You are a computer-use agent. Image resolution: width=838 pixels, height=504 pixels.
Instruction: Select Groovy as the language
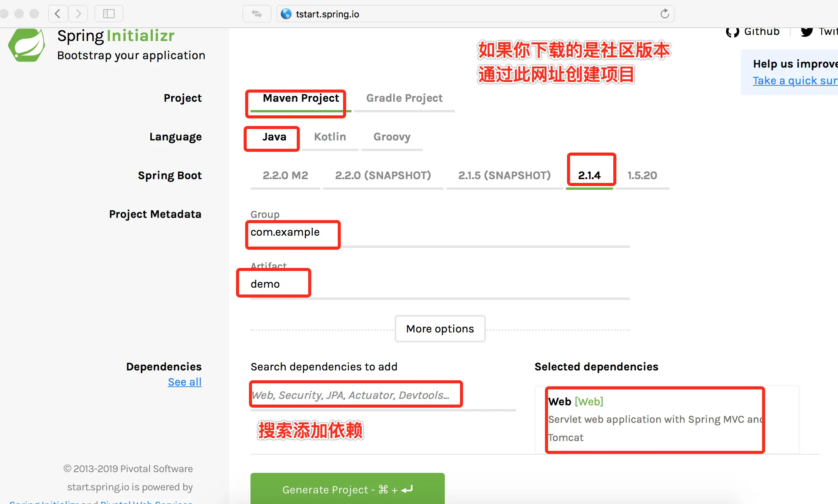point(392,137)
